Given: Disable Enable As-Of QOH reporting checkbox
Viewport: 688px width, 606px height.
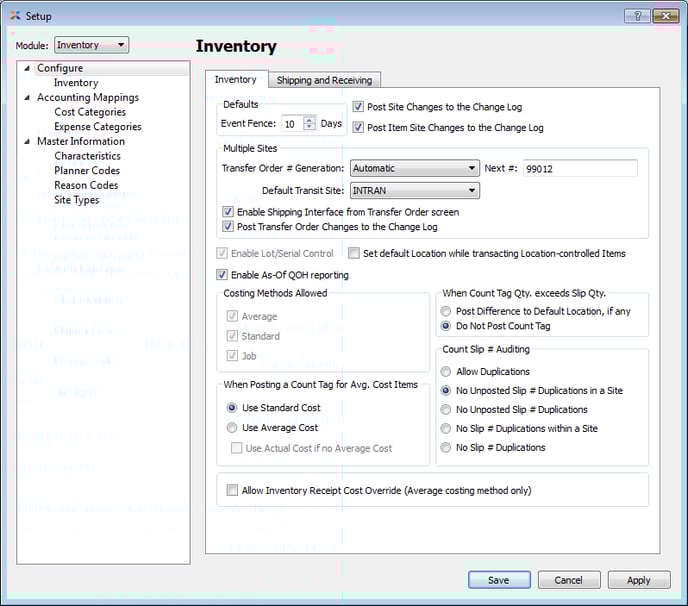Looking at the screenshot, I should click(222, 275).
